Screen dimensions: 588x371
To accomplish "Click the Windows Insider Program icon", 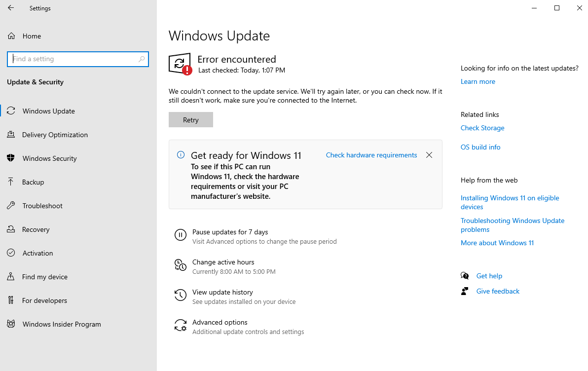I will (x=11, y=324).
